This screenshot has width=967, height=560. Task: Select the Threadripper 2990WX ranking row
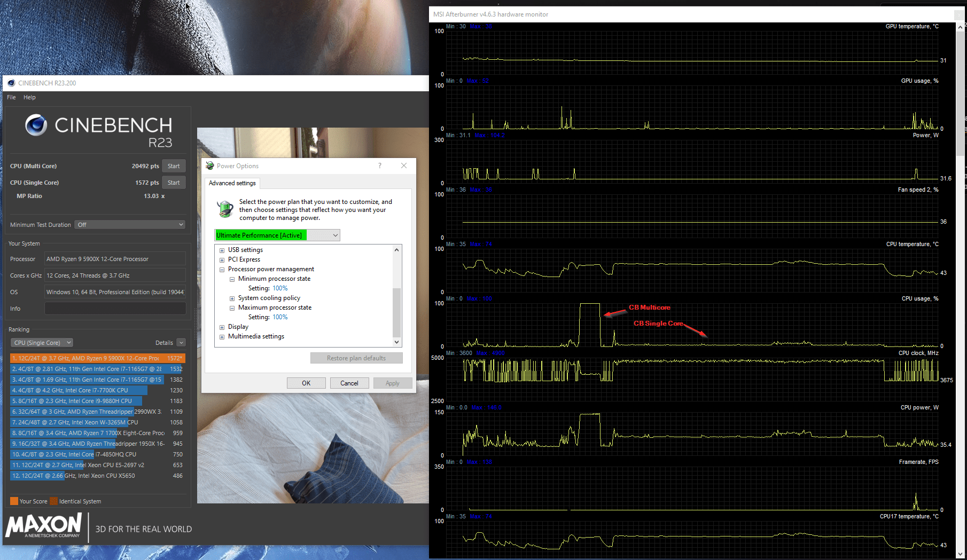tap(97, 412)
